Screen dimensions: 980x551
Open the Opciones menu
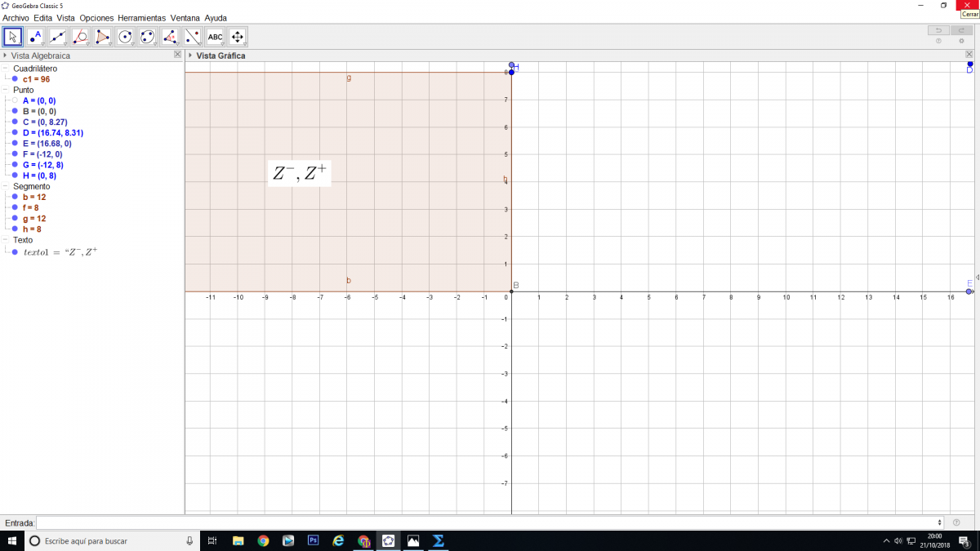pos(96,17)
